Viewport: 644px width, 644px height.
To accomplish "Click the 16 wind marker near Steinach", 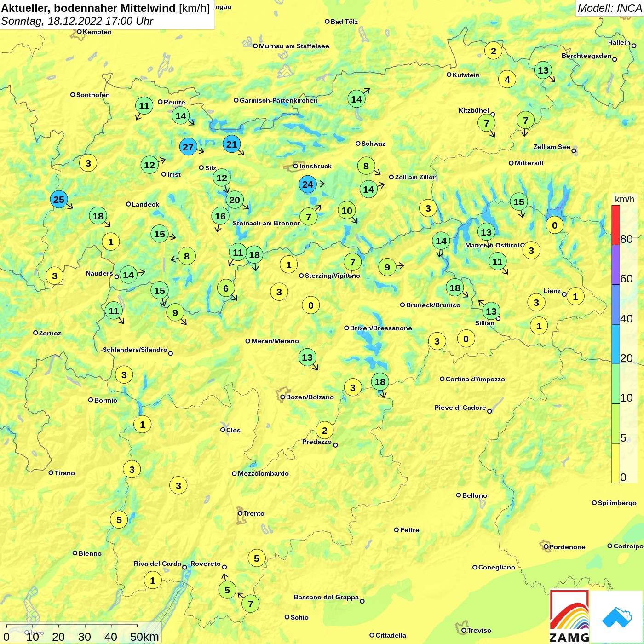I will tap(220, 216).
